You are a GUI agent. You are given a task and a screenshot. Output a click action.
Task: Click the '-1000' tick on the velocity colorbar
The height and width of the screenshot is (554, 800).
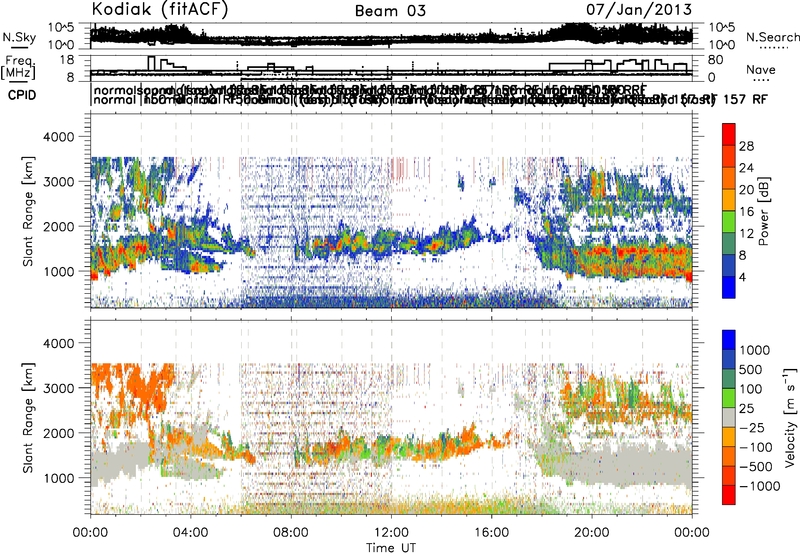point(759,486)
